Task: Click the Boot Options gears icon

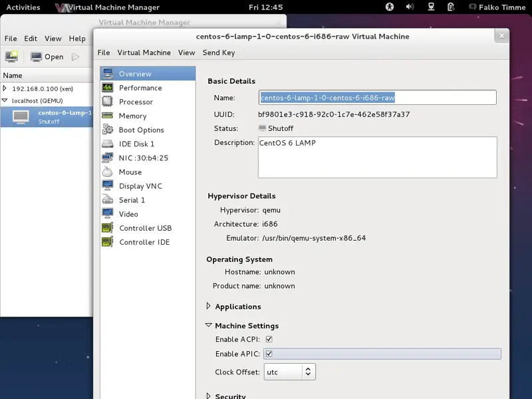Action: (108, 130)
